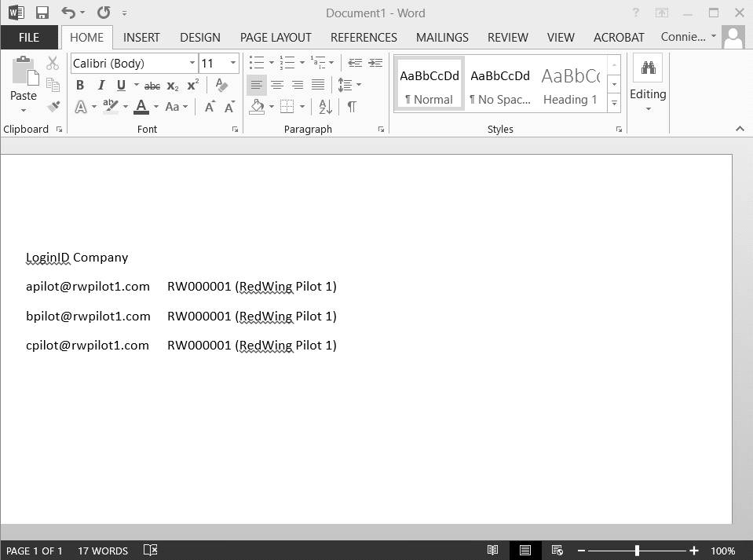Toggle show paragraph marks

(x=352, y=107)
